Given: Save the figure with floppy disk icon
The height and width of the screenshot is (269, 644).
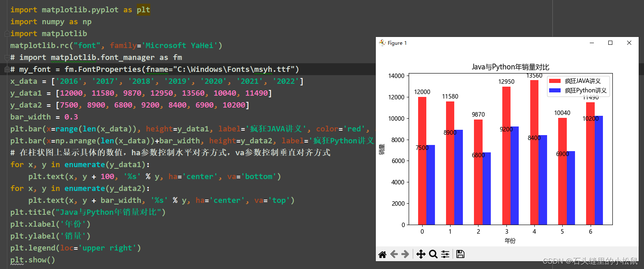Looking at the screenshot, I should (x=460, y=255).
